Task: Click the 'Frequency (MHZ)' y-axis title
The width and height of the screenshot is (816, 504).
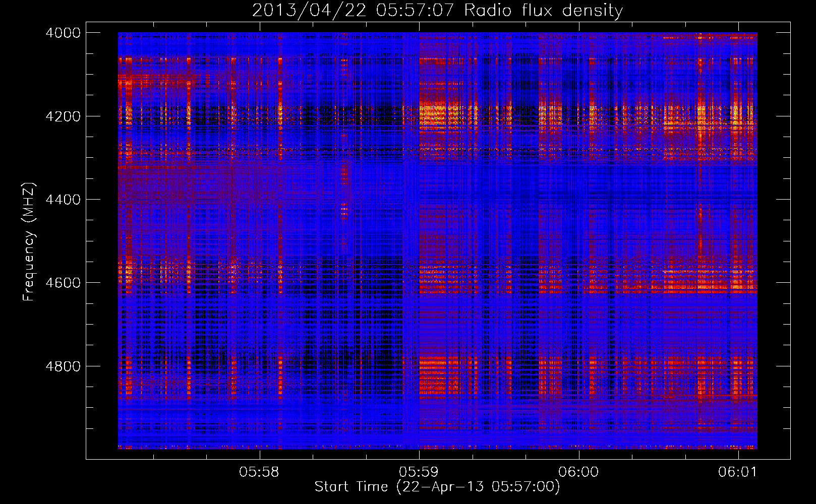Action: [29, 242]
